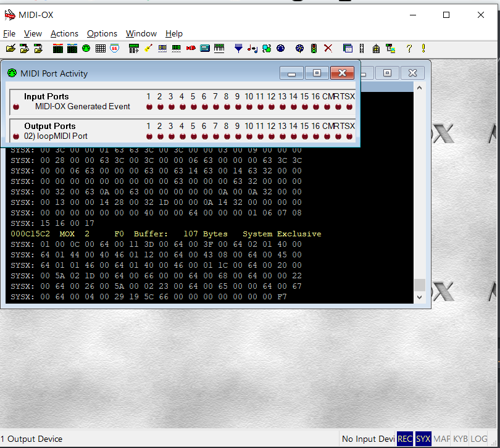
Task: Click the open folder icon in the toolbar
Action: coord(10,49)
